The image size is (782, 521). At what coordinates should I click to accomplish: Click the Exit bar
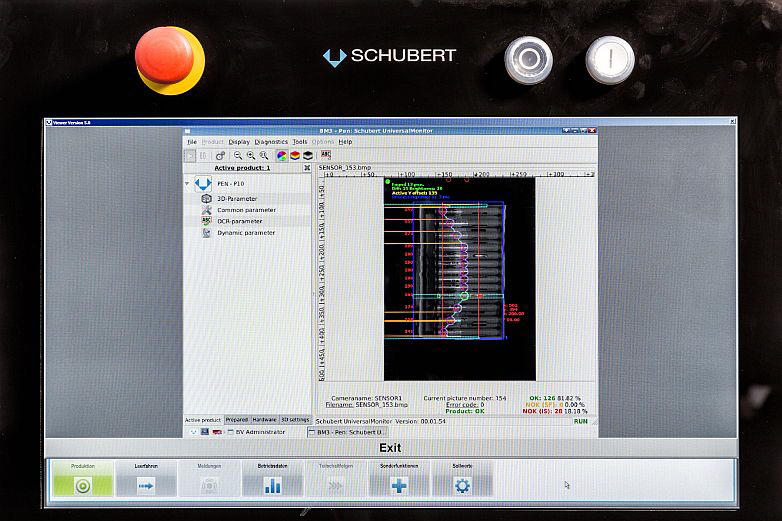click(391, 448)
